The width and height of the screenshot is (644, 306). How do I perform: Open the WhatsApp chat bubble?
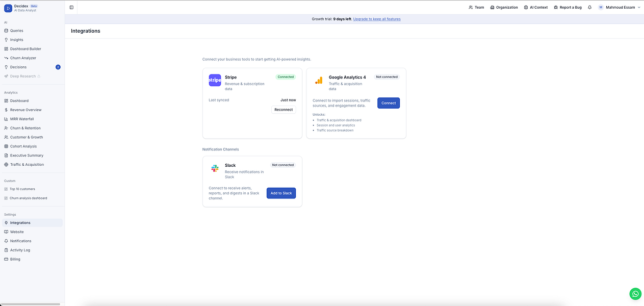click(635, 294)
